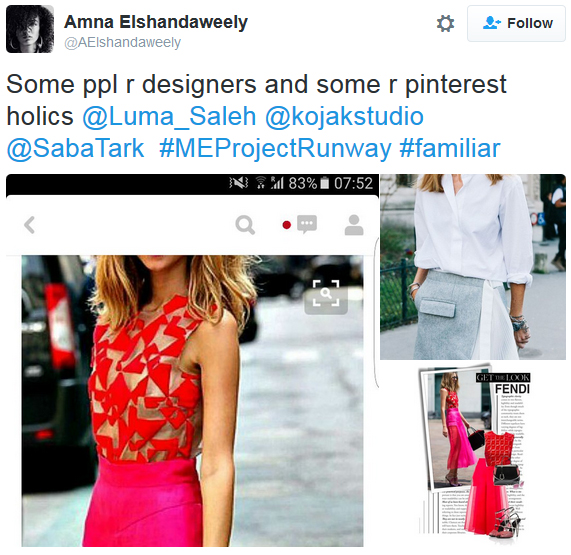Open the red top Pinterest screenshot image
571x555 pixels.
tap(192, 401)
